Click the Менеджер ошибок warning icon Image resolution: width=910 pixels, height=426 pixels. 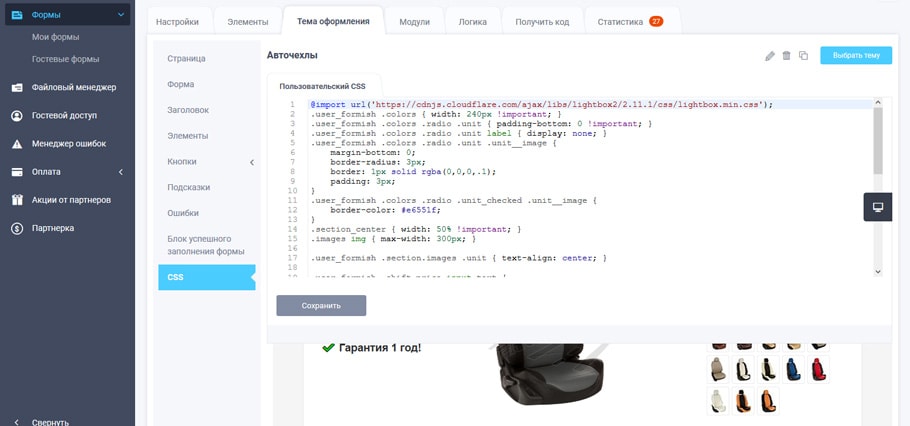point(17,144)
